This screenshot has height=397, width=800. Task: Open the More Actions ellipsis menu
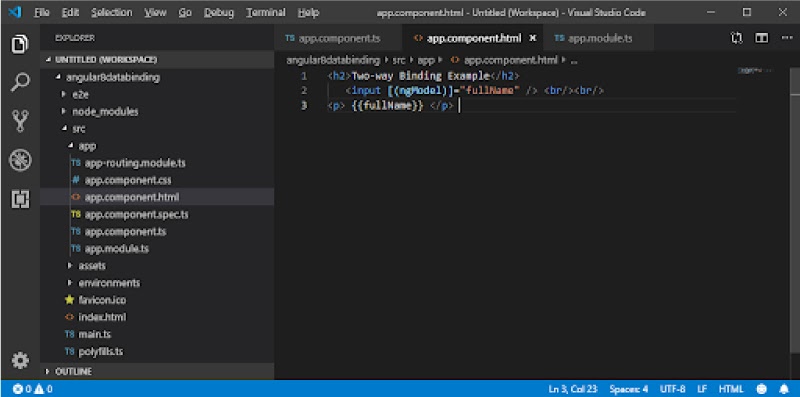tap(787, 38)
